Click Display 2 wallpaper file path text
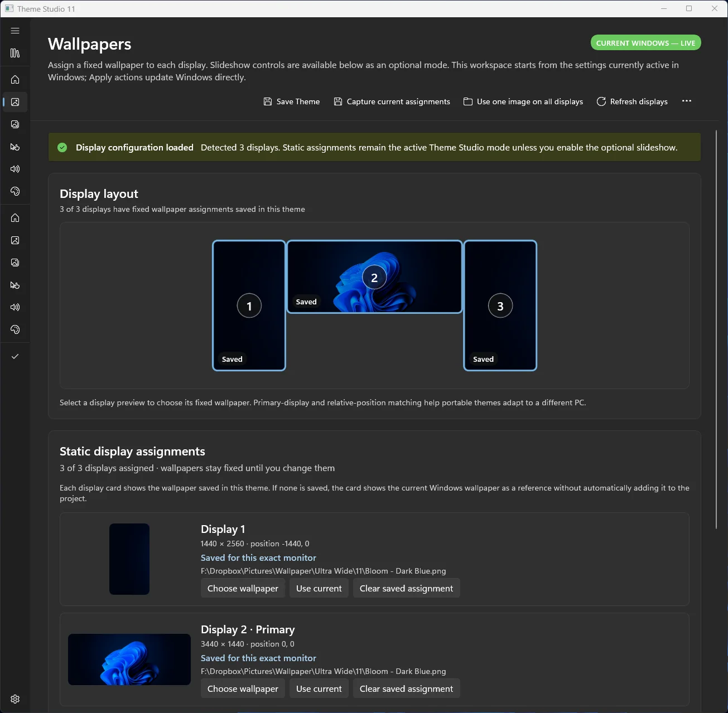Viewport: 728px width, 713px height. [x=324, y=671]
